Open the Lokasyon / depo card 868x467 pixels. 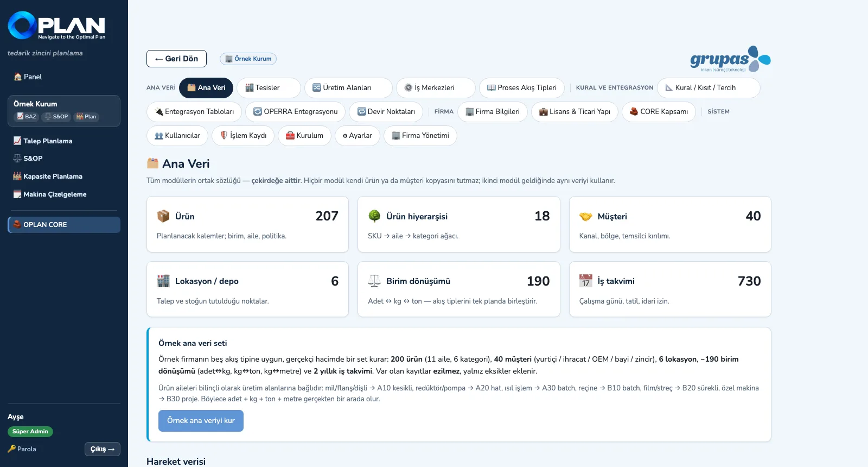coord(247,289)
